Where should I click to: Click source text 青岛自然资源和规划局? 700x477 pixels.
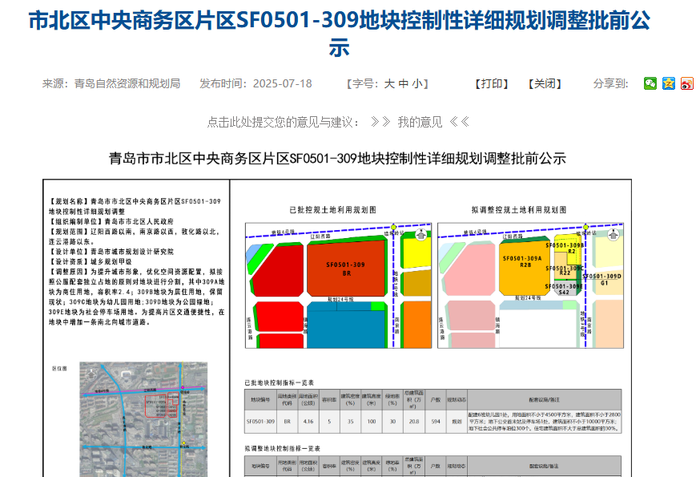click(127, 84)
